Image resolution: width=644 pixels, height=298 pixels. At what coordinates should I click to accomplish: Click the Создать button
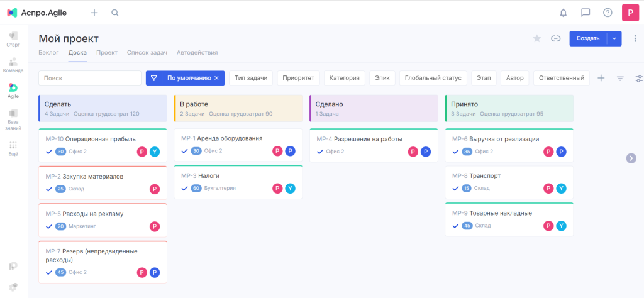[588, 38]
